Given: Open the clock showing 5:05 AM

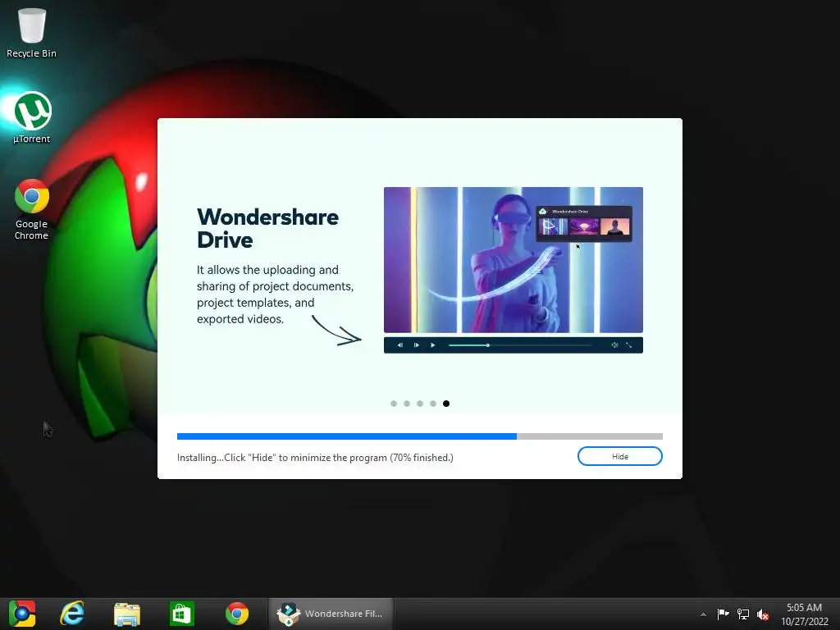Looking at the screenshot, I should coord(804,614).
